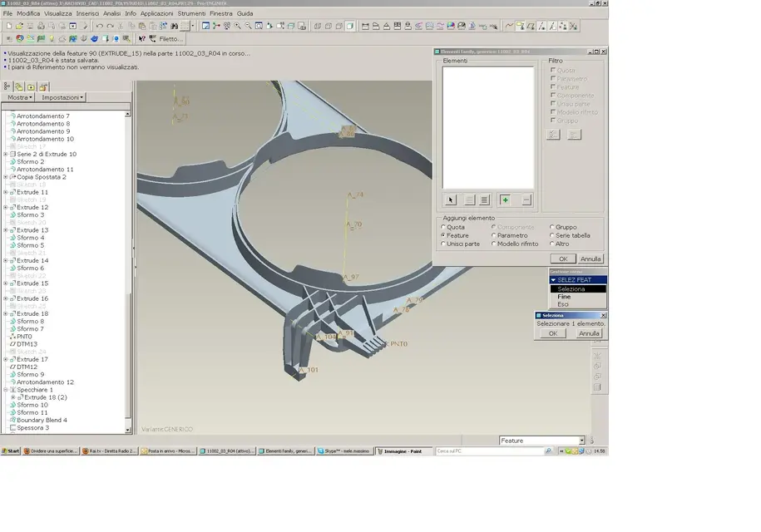Click the context help arrow question icon
The width and height of the screenshot is (761, 532).
coord(141,39)
